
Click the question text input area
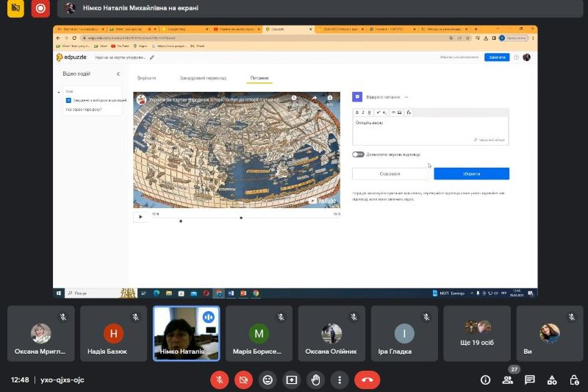(431, 131)
